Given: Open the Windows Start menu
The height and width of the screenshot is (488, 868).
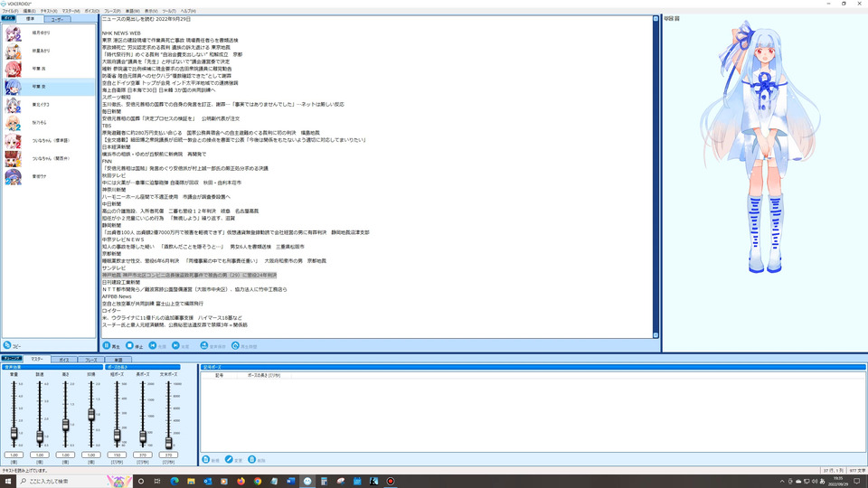Looking at the screenshot, I should (8, 481).
